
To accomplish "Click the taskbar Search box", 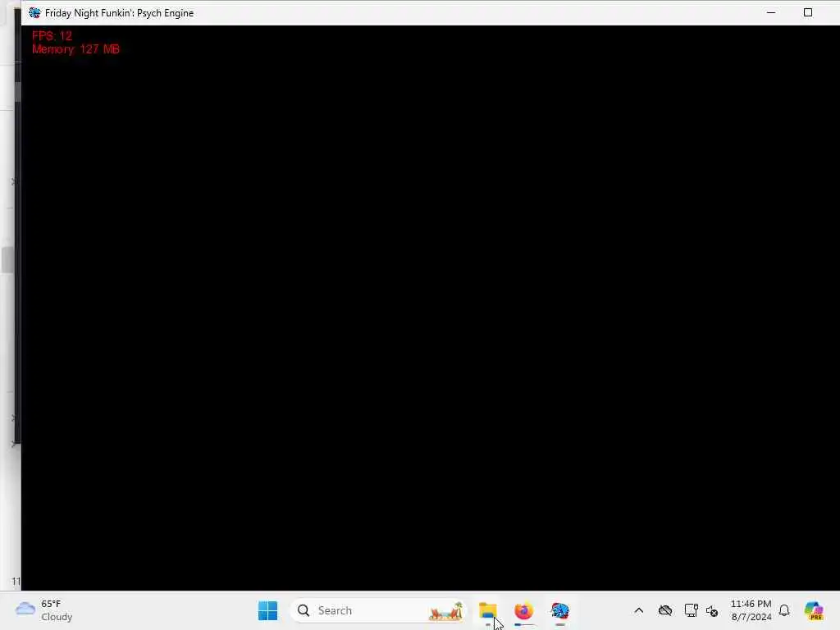I will pos(378,610).
